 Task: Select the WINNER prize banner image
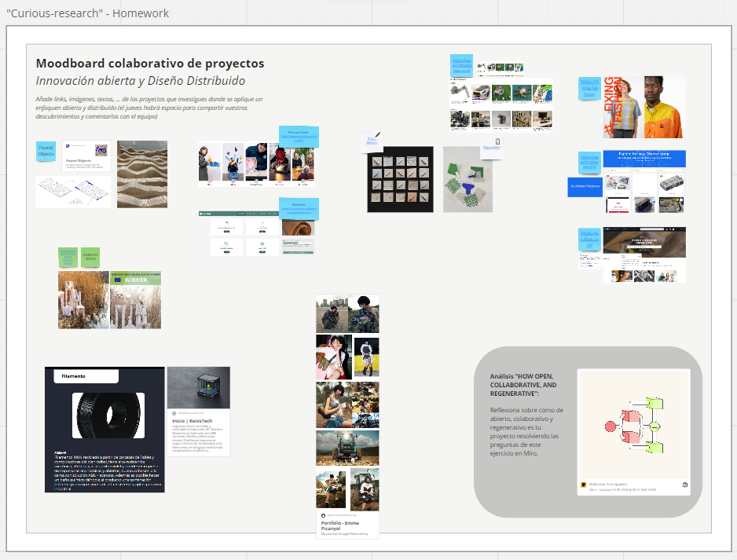point(135,300)
